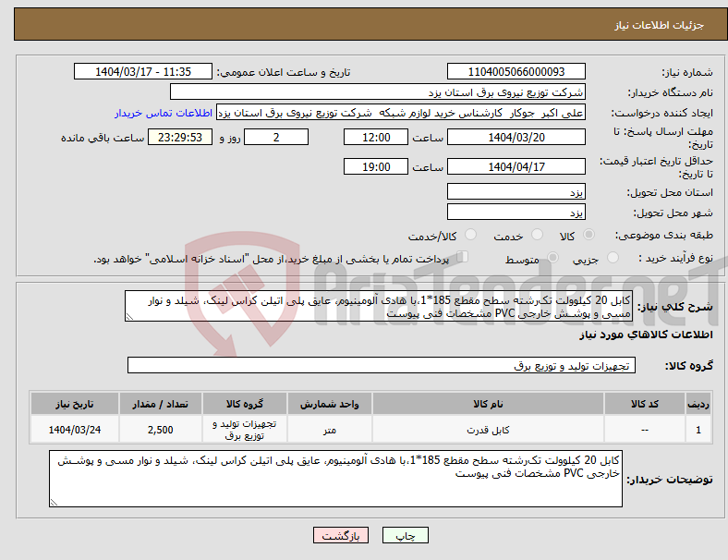Screen dimensions: 728x560
Task: Select the کالا/خدمت radio button
Action: click(471, 235)
